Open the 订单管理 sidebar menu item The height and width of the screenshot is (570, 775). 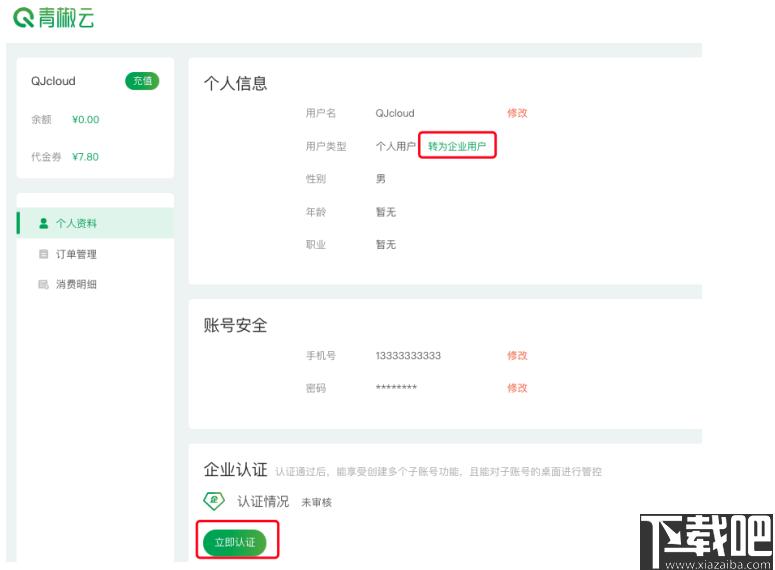click(95, 254)
